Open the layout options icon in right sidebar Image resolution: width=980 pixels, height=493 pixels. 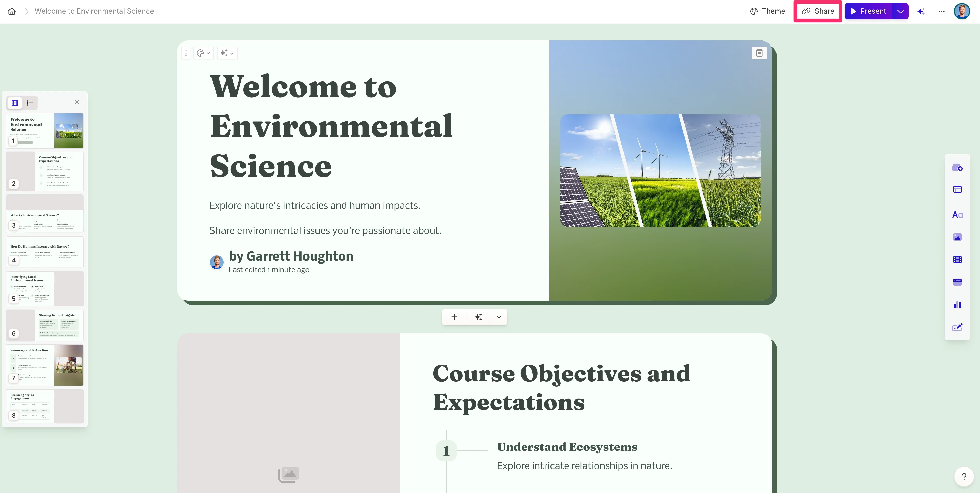pyautogui.click(x=957, y=189)
